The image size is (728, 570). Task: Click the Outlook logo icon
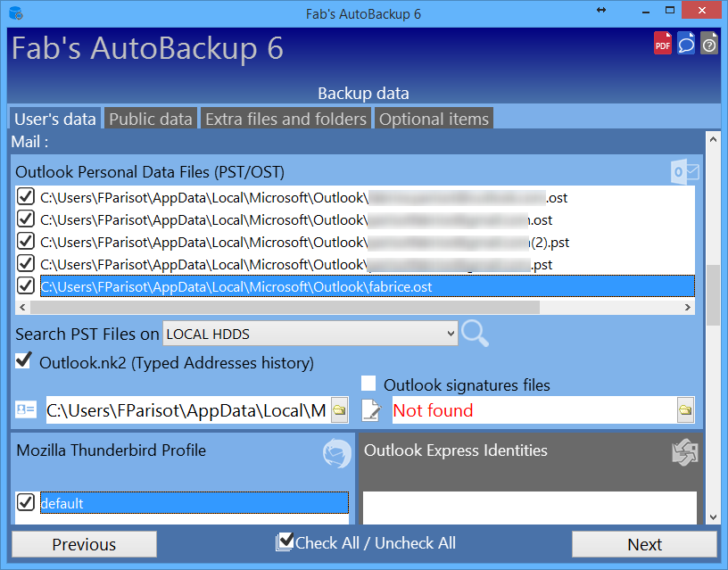(685, 171)
